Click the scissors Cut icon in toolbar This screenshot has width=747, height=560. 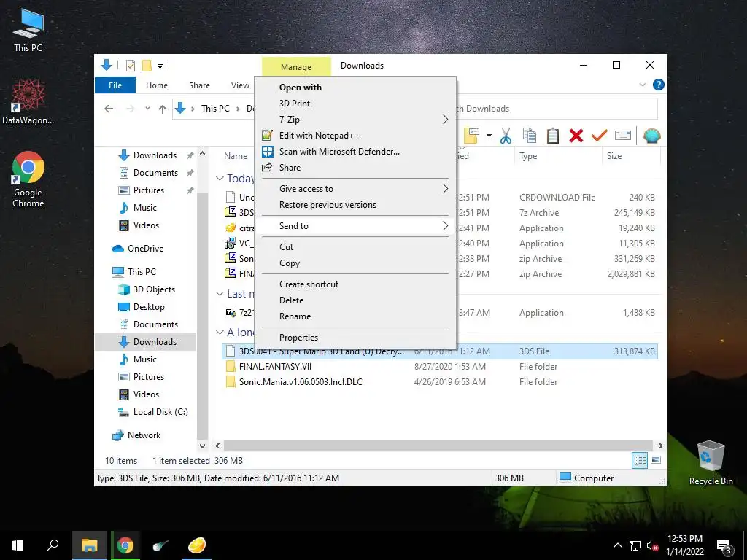[x=506, y=136]
